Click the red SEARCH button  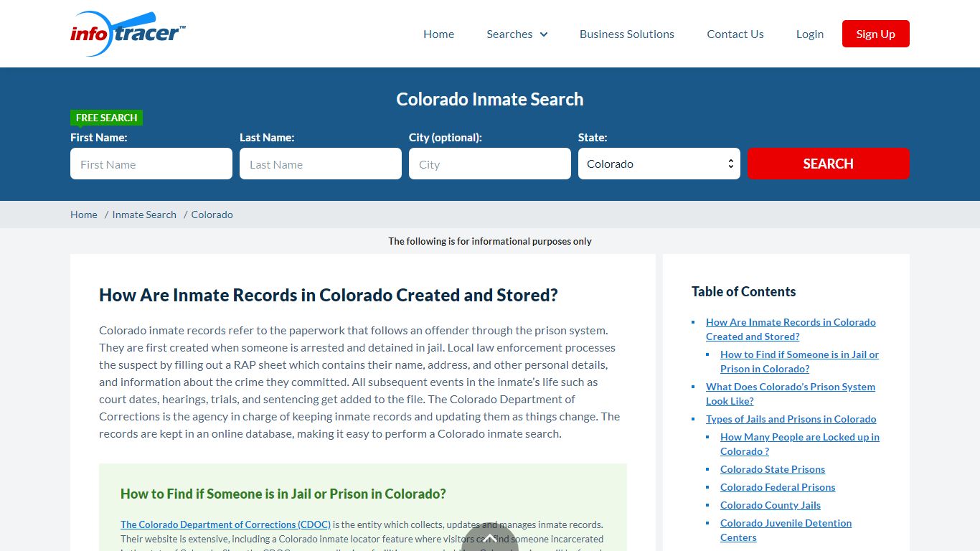tap(829, 164)
